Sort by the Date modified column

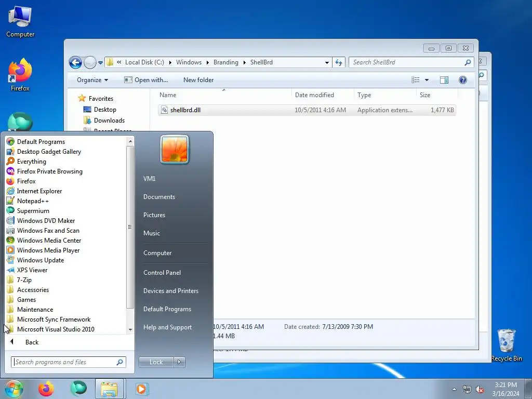[314, 95]
